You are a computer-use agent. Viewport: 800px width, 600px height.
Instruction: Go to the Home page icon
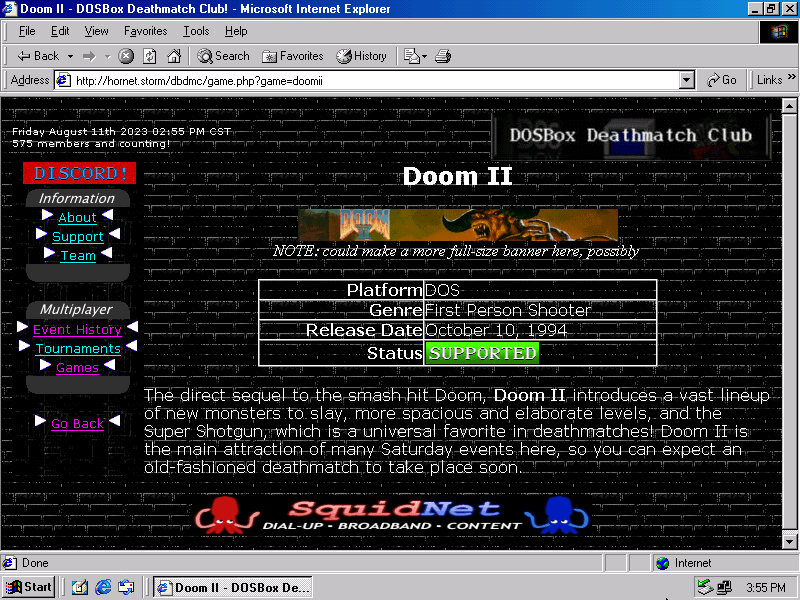tap(174, 56)
